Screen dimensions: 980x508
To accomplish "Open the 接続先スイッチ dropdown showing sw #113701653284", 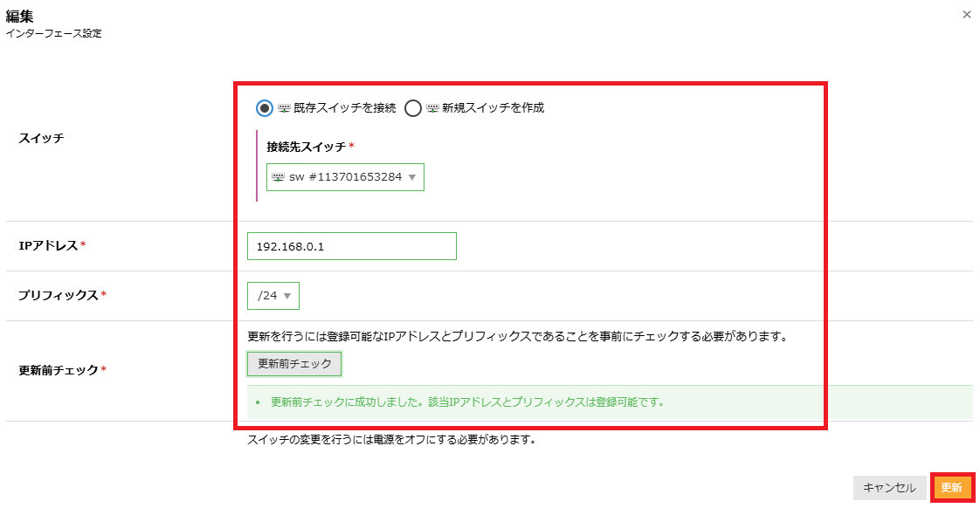I will [x=344, y=177].
